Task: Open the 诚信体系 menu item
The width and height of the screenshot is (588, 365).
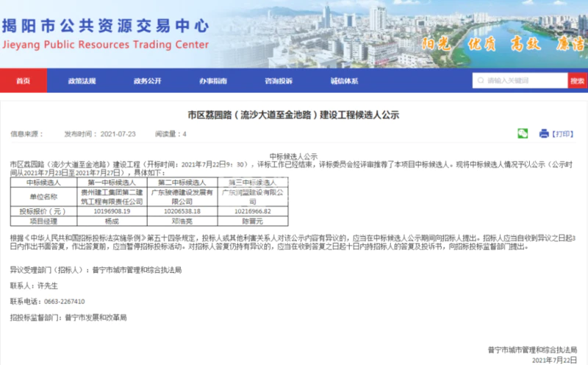Action: pyautogui.click(x=344, y=80)
